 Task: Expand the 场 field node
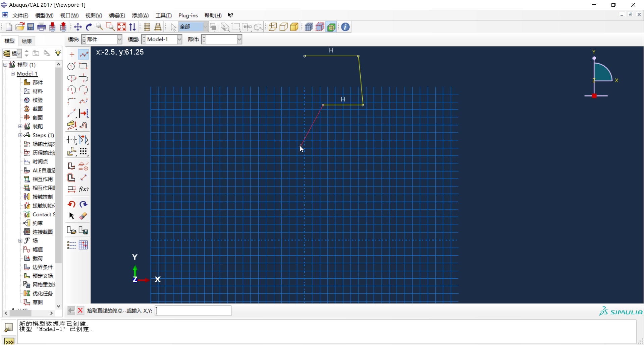(x=20, y=241)
